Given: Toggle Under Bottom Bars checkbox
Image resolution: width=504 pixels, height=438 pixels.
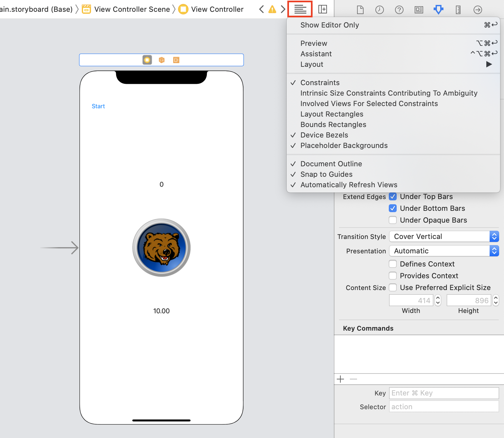Looking at the screenshot, I should click(393, 208).
